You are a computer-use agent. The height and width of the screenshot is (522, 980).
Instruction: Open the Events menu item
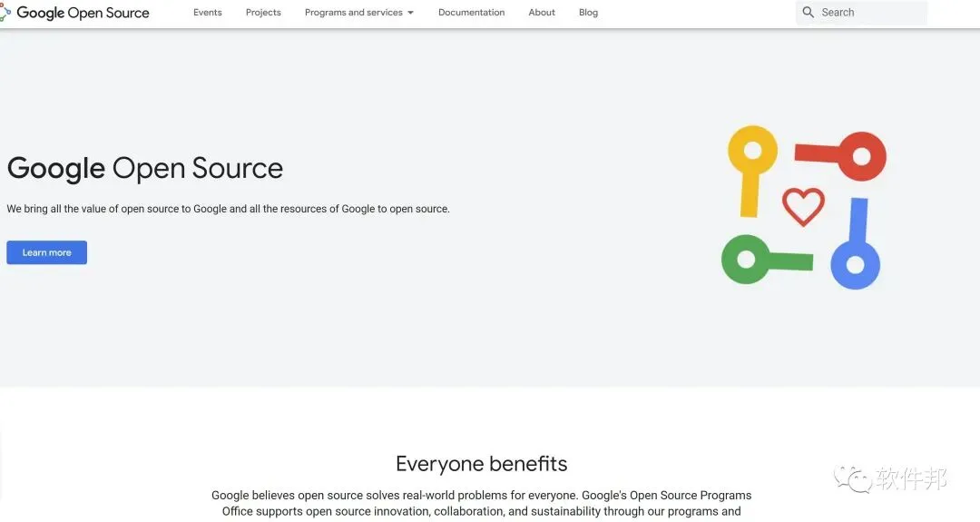pyautogui.click(x=208, y=13)
